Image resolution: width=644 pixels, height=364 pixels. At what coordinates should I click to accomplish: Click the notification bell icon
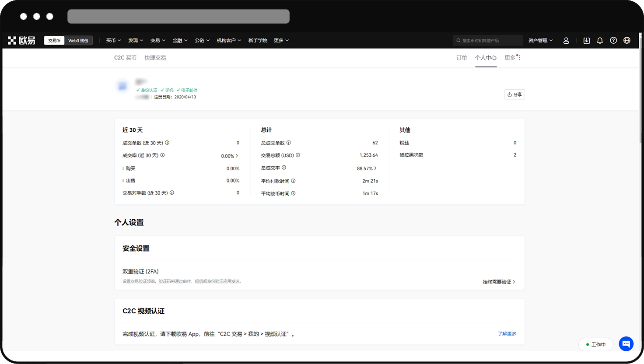[x=600, y=40]
